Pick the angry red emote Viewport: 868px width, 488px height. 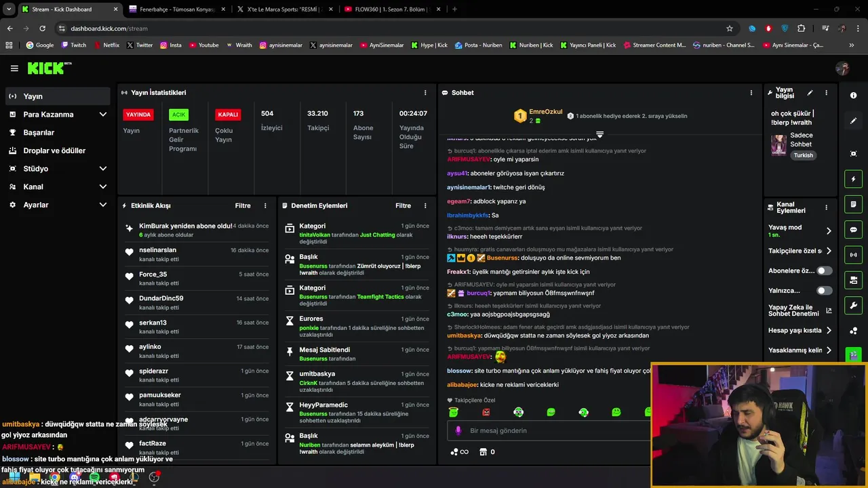tap(486, 412)
